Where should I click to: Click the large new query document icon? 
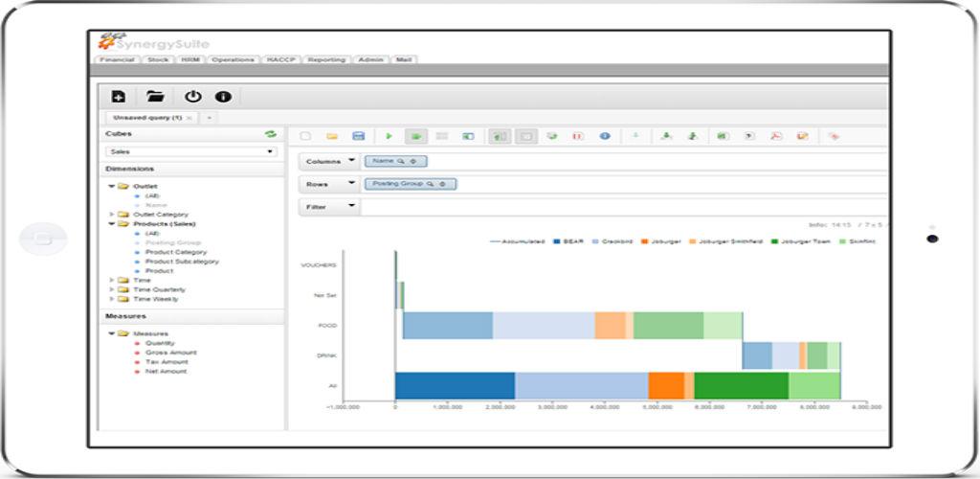tap(118, 97)
